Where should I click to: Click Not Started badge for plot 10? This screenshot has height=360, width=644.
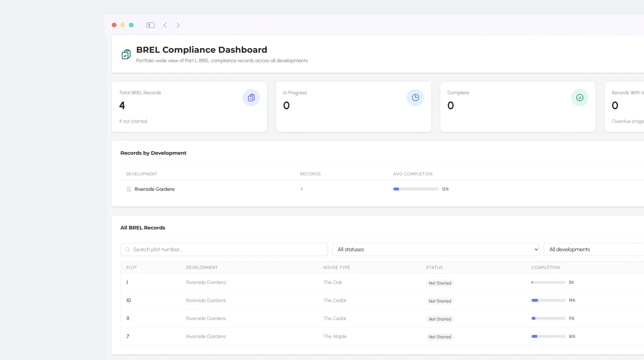coord(440,301)
